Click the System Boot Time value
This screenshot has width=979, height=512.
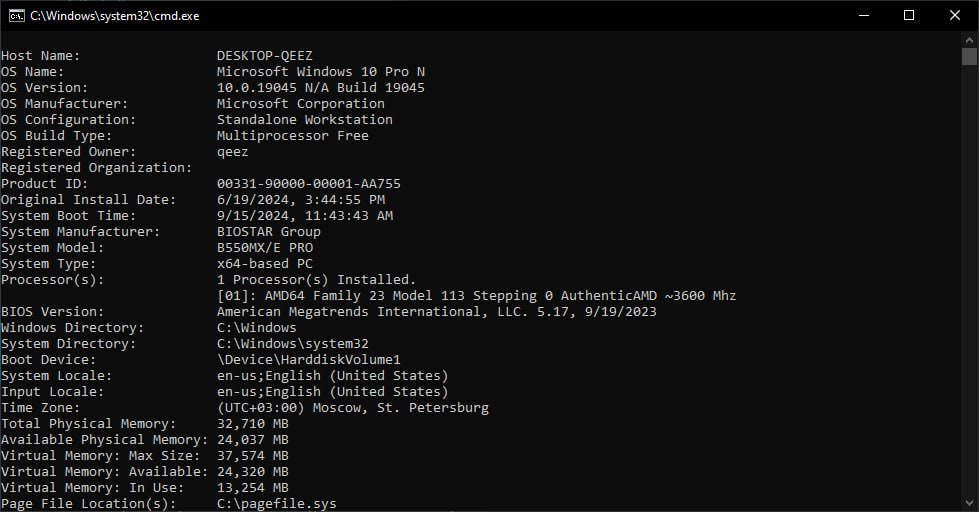(305, 215)
